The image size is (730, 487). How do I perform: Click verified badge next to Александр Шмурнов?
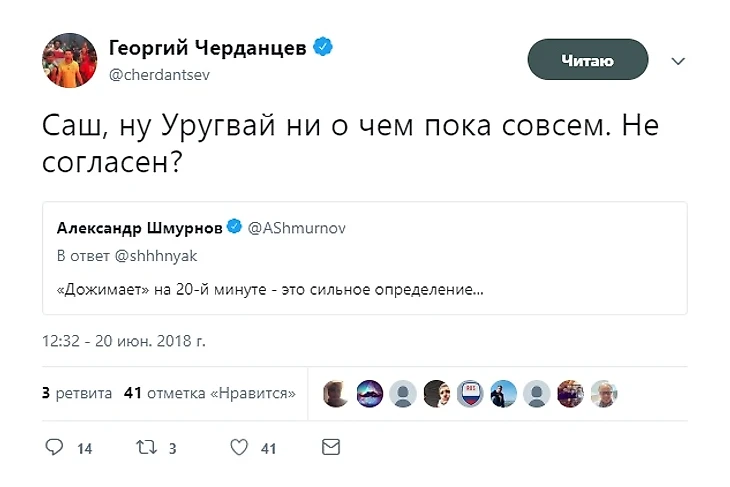[x=234, y=228]
